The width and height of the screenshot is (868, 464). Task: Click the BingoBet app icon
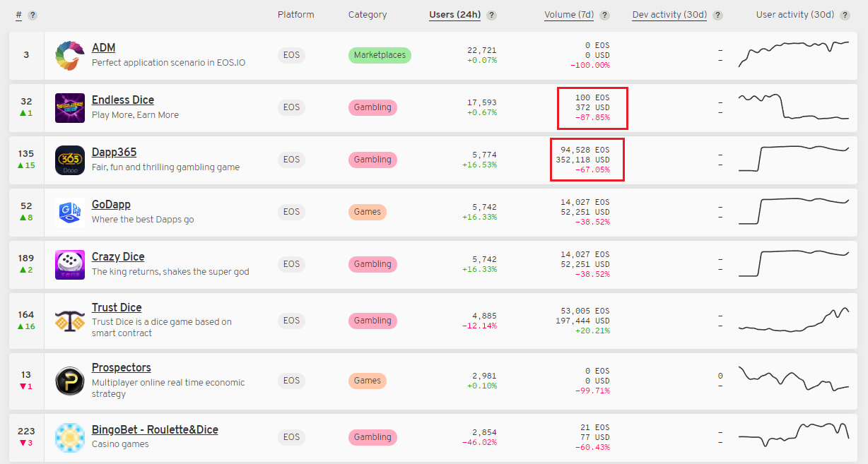point(70,438)
